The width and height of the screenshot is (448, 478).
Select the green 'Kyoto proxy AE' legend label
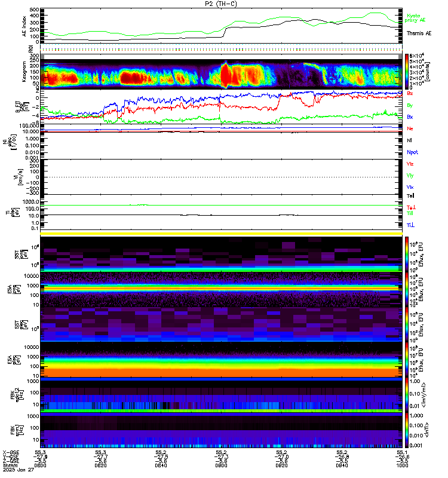415,18
